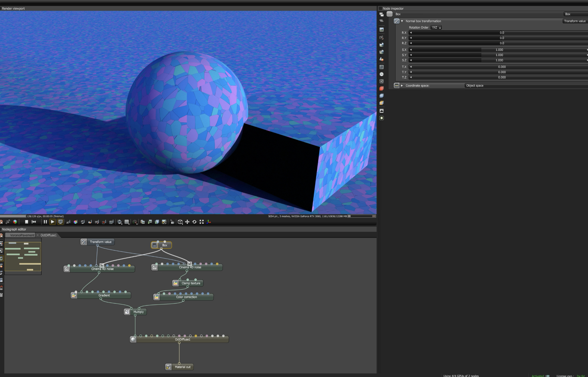Screen dimensions: 588x377
Task: Click the clock icon in the inspector sidebar
Action: 381,74
